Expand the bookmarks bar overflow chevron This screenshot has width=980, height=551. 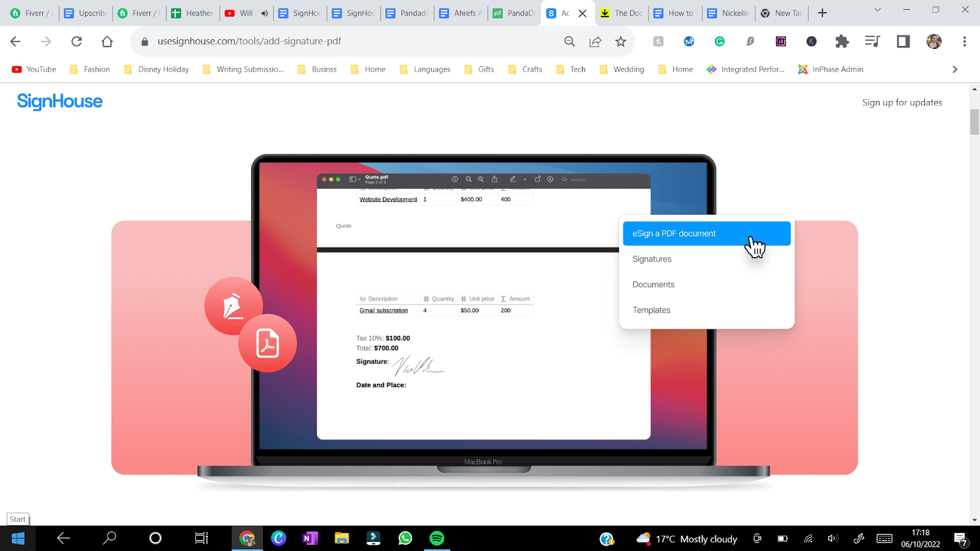click(954, 69)
